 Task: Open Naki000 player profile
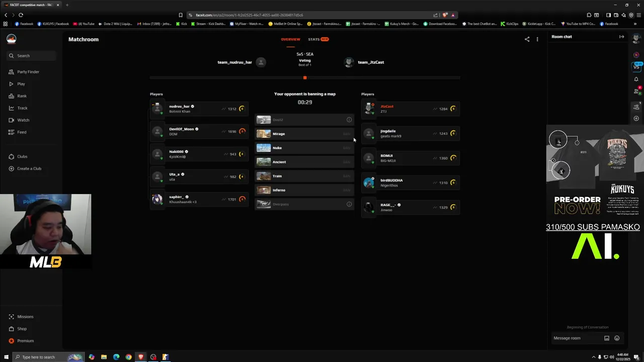coord(176,152)
